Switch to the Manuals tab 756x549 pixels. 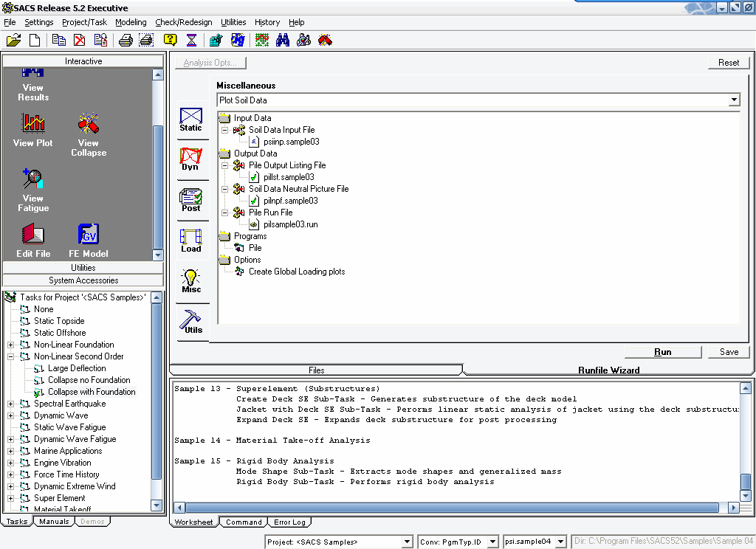(54, 522)
